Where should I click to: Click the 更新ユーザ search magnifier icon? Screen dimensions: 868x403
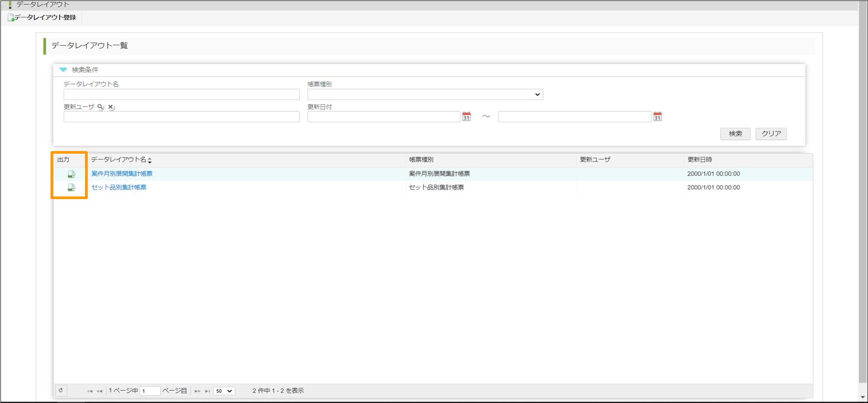100,107
